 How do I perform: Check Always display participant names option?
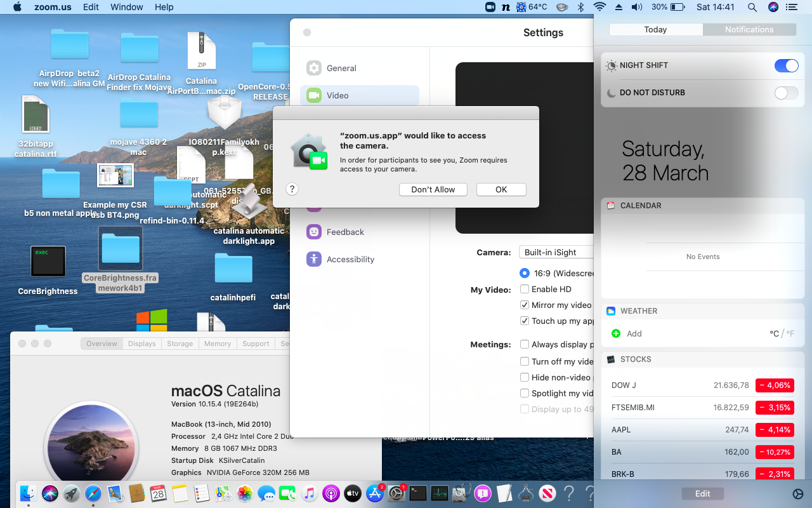525,344
